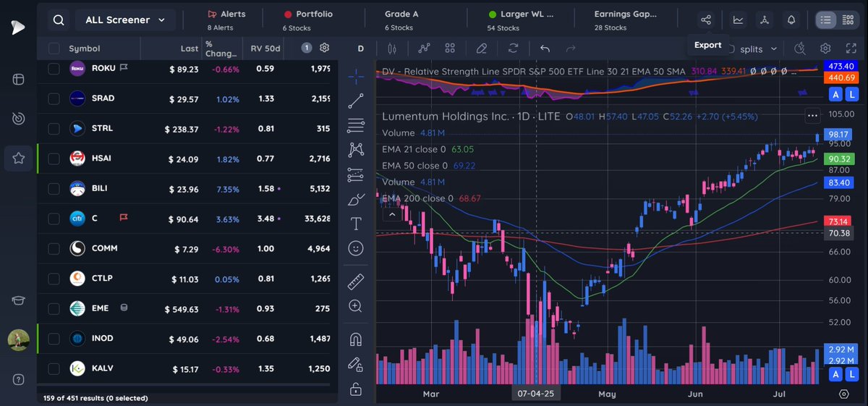Viewport: 868px width, 406px height.
Task: Toggle the magnet snap mode
Action: pyautogui.click(x=356, y=339)
